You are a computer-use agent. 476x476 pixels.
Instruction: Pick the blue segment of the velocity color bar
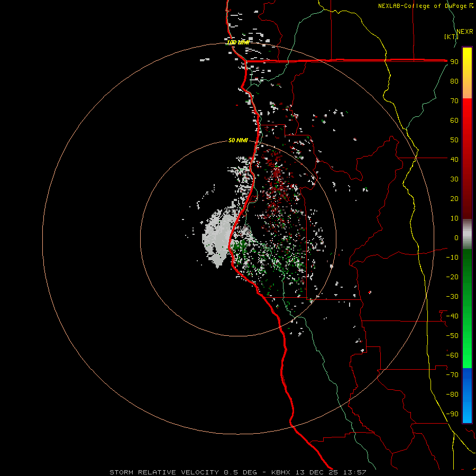tap(467, 396)
